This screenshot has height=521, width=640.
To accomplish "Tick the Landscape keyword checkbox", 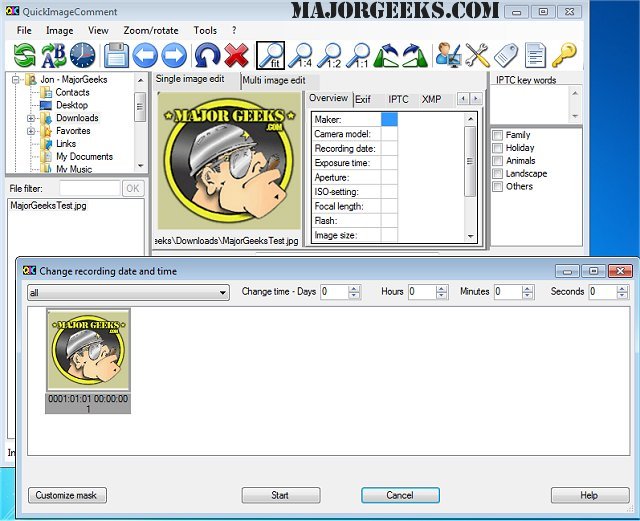I will 497,174.
